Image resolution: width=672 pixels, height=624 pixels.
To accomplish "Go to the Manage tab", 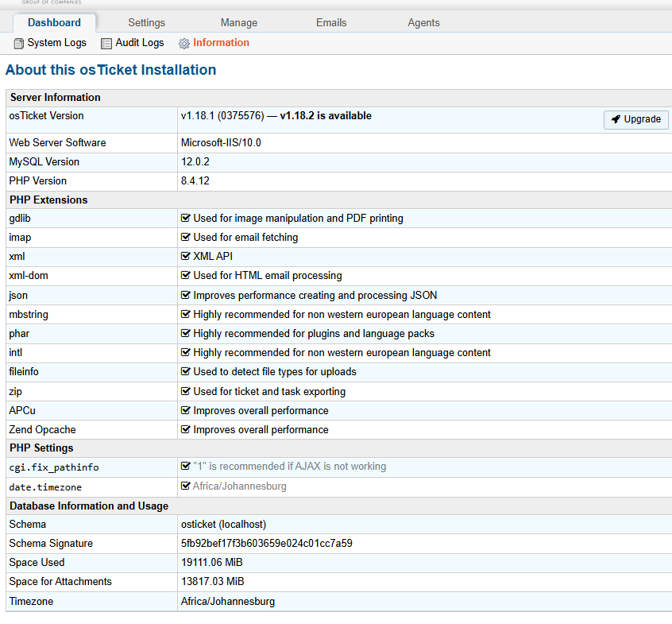I will (x=239, y=23).
